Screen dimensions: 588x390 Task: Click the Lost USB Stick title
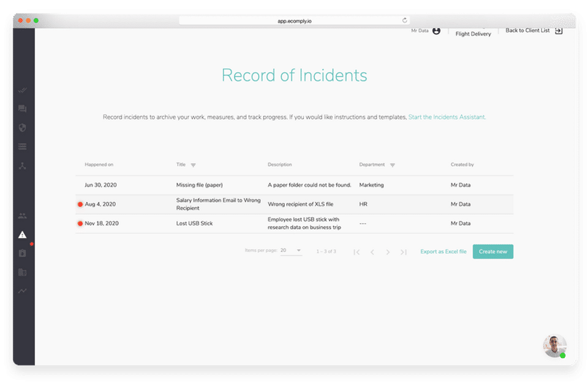tap(194, 223)
